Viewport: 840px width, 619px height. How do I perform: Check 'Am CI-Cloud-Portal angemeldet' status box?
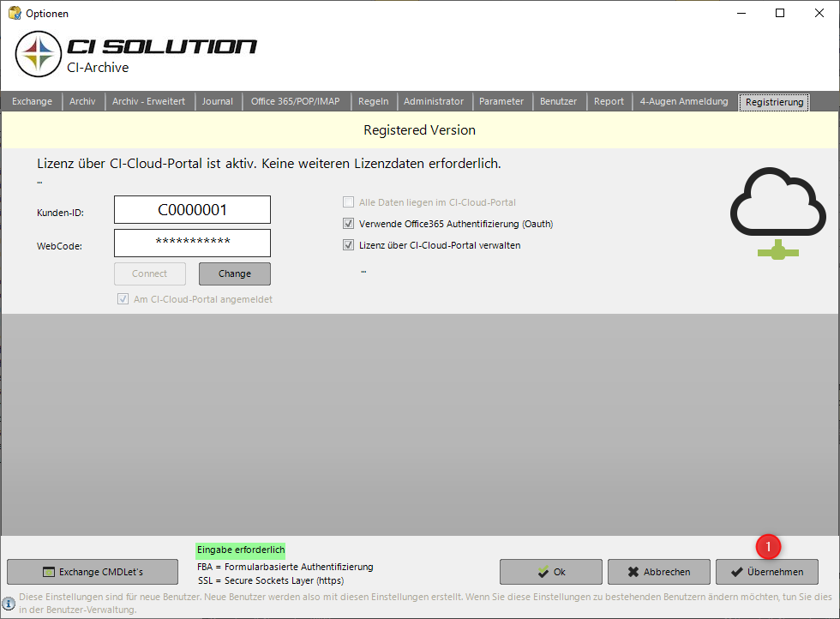124,299
